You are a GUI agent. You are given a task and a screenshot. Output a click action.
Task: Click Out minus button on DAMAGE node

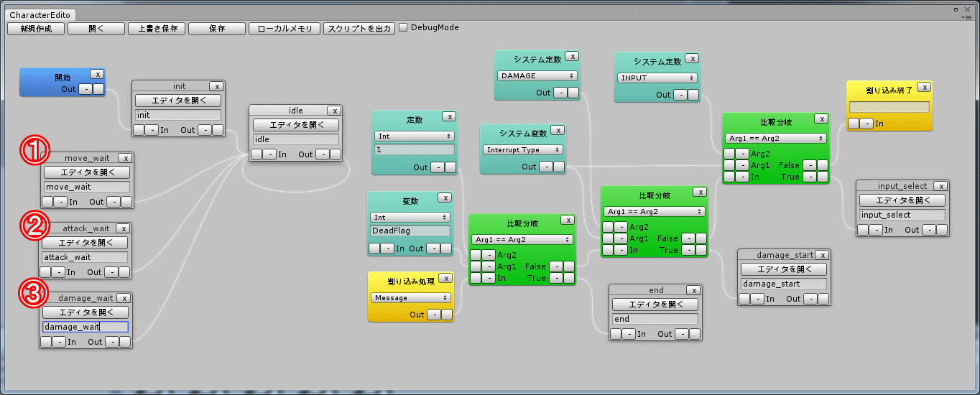click(x=560, y=93)
